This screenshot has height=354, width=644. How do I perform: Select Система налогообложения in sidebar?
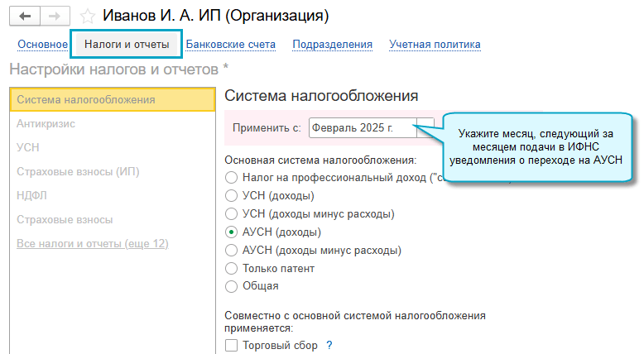(x=86, y=100)
